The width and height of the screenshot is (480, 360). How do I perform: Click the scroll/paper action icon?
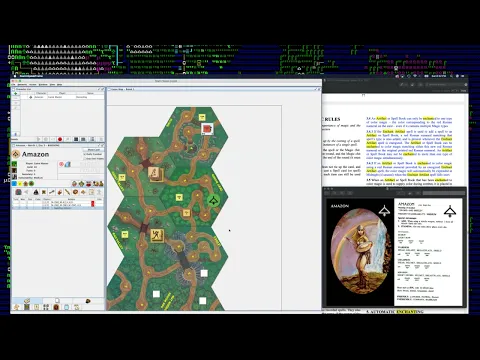[91, 192]
